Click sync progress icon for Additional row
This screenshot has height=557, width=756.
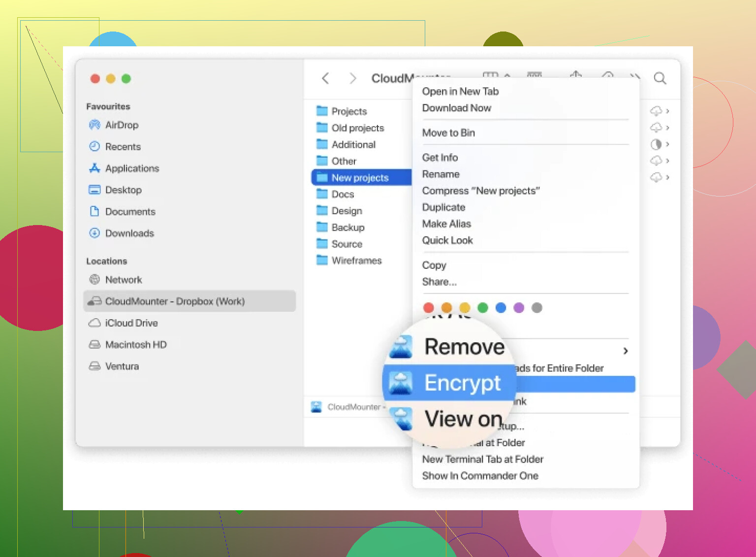pos(656,144)
